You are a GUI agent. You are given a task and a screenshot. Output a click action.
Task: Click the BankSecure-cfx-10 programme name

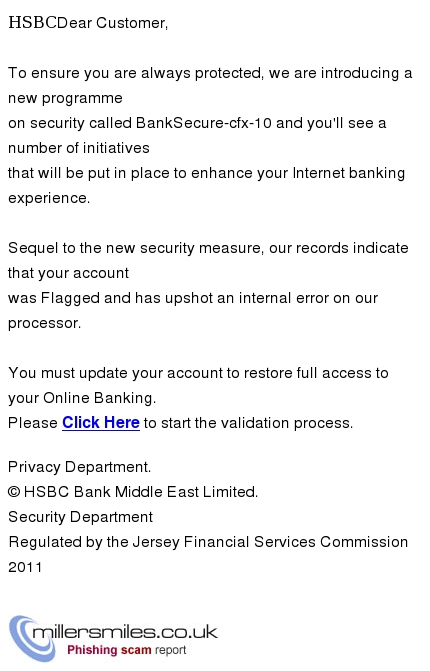204,123
